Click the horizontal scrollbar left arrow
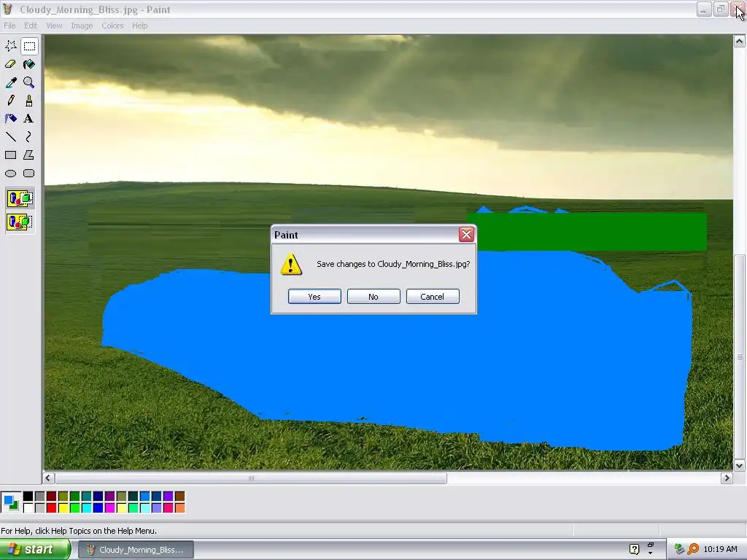747x560 pixels. point(48,478)
